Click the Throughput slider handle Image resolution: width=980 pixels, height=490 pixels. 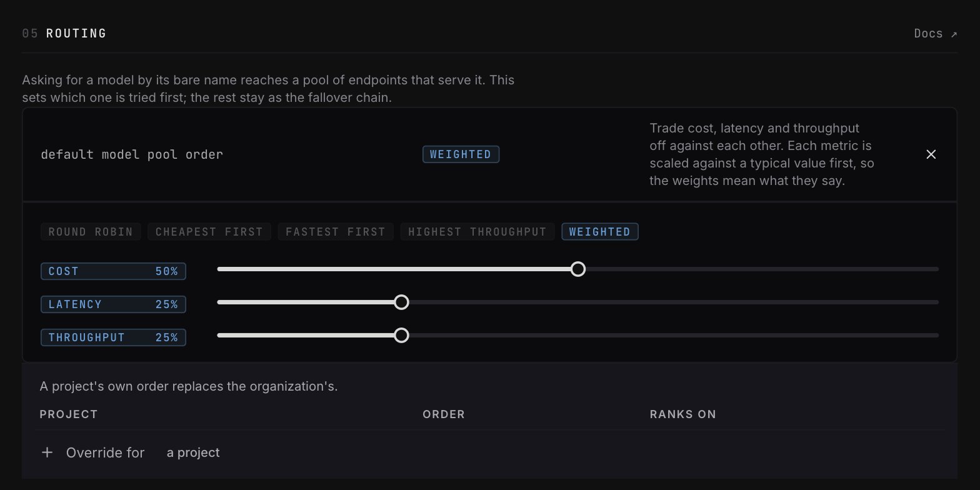pyautogui.click(x=401, y=336)
